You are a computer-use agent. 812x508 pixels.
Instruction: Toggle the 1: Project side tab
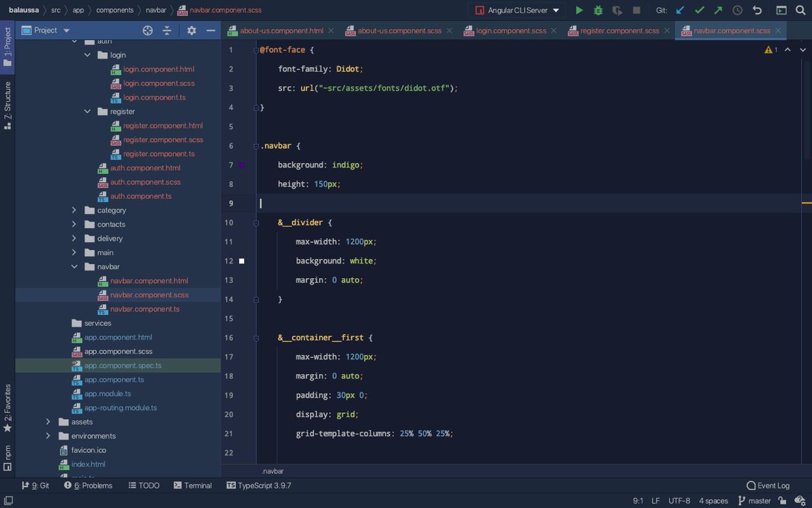point(8,47)
